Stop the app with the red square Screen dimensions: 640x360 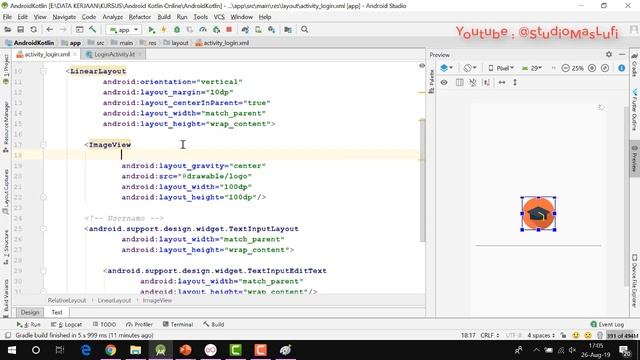tap(229, 29)
